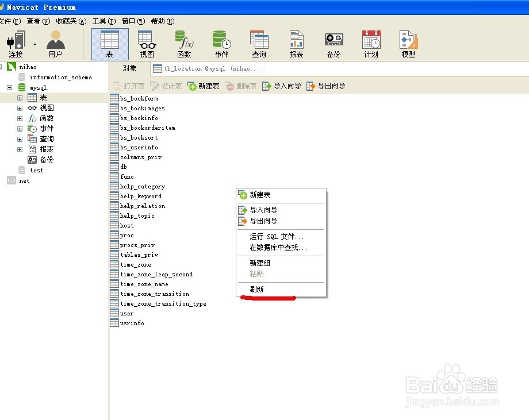Screen dimensions: 529x420
Task: Expand the 表 tree node
Action: pyautogui.click(x=20, y=98)
